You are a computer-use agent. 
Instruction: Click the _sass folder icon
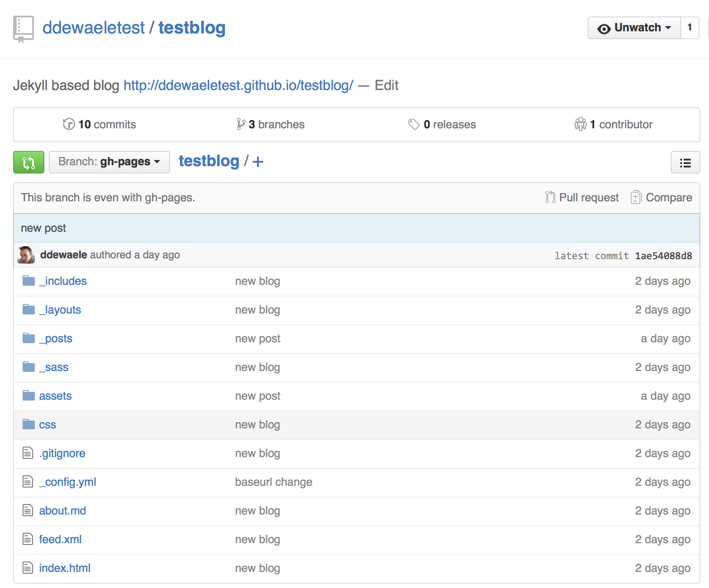click(x=29, y=367)
